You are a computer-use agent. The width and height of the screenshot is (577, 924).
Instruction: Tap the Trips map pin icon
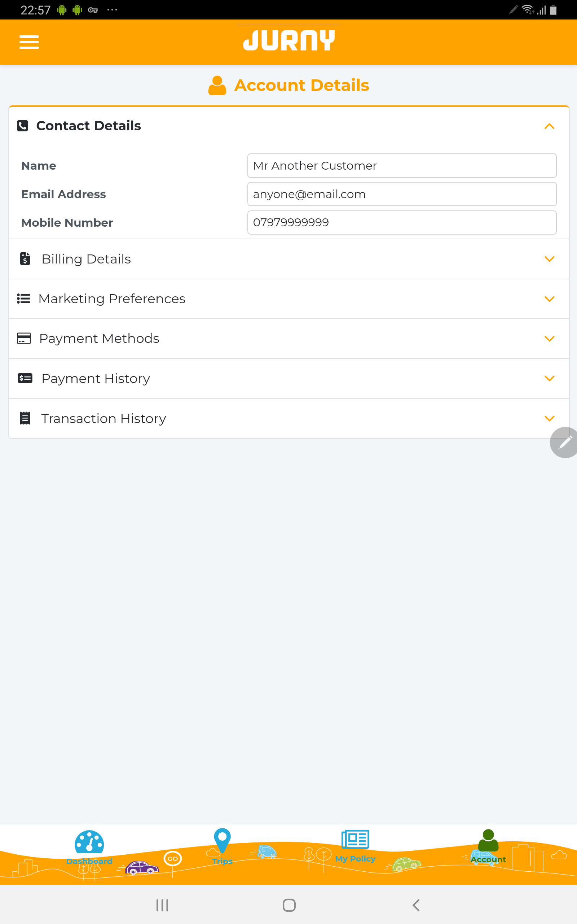point(222,840)
